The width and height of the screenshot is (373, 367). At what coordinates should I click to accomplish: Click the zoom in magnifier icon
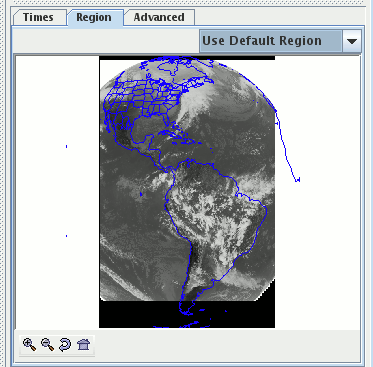(x=29, y=345)
